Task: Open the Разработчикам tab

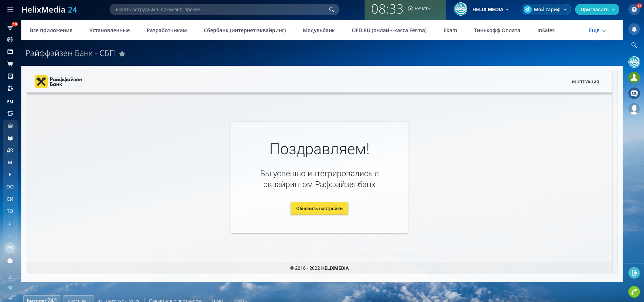Action: tap(167, 31)
